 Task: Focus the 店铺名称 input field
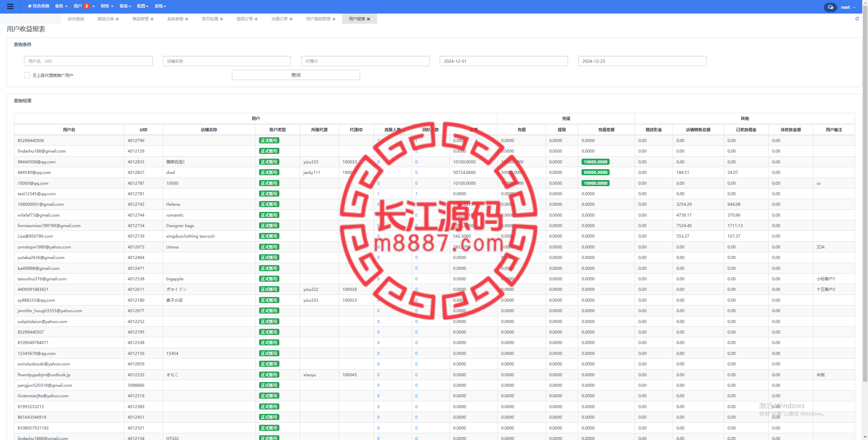pos(227,61)
